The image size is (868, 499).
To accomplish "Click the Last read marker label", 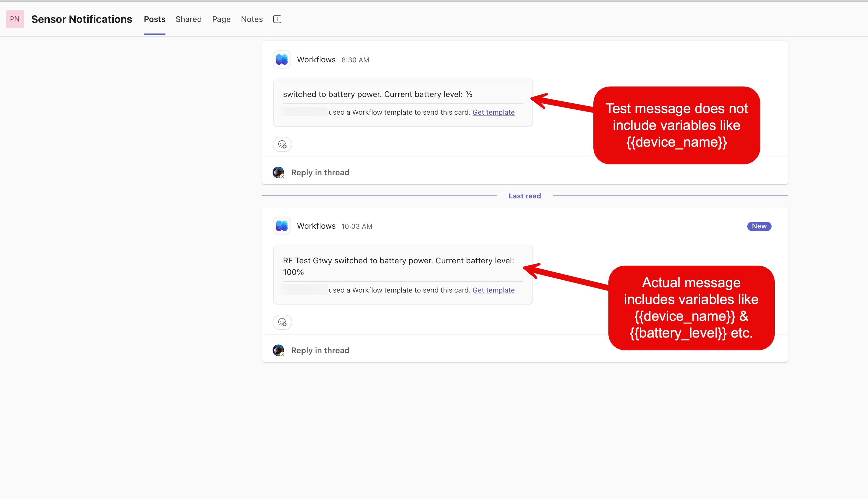I will point(525,196).
